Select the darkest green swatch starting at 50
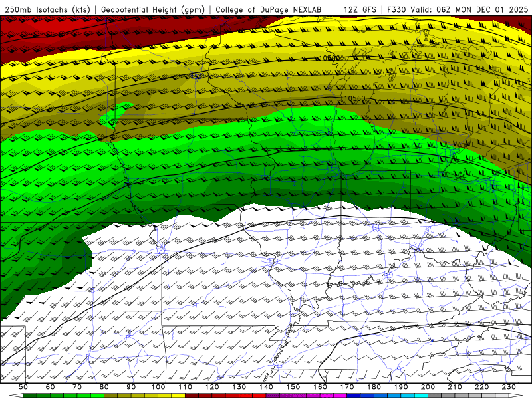This screenshot has width=532, height=399. tap(29, 396)
